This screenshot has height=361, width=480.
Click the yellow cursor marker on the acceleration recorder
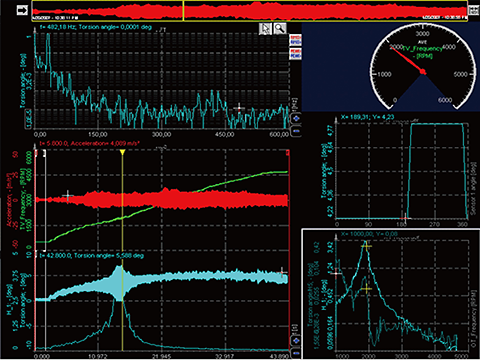point(122,152)
